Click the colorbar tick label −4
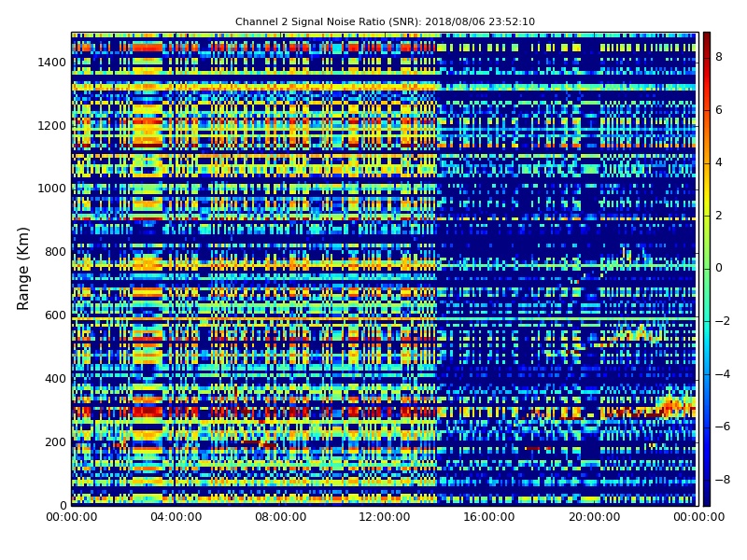The image size is (747, 560). [723, 374]
